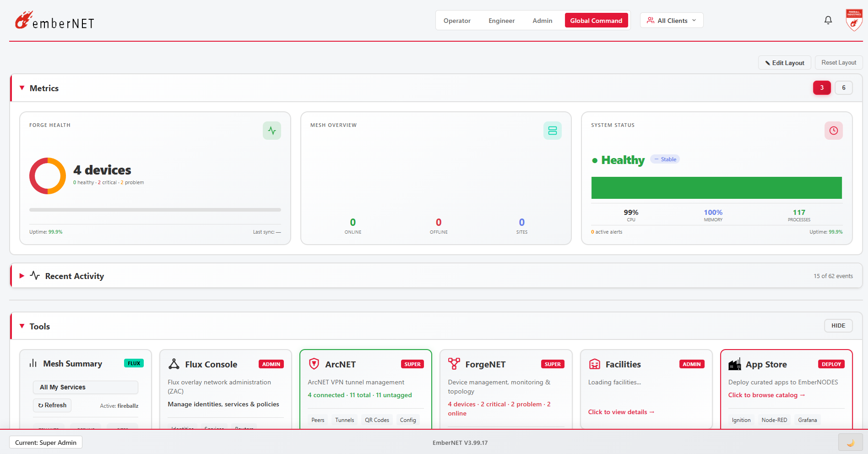The image size is (868, 454).
Task: Click the green system health progress bar
Action: coord(716,187)
